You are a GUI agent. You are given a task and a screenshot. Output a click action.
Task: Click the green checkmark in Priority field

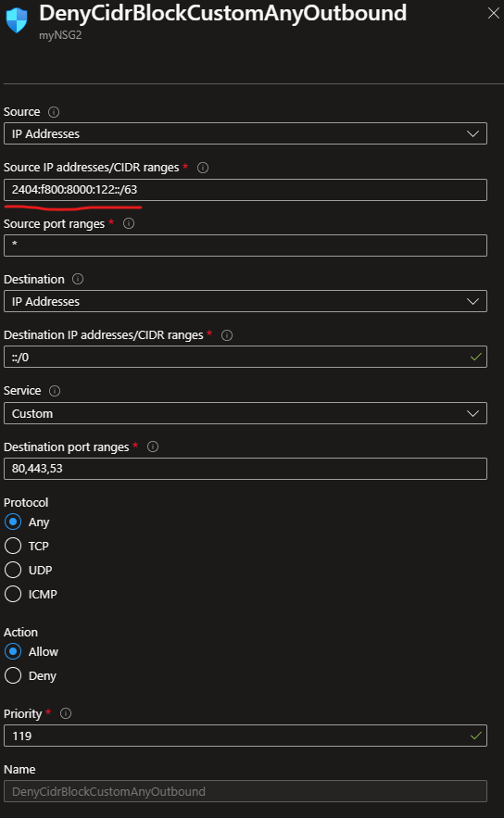coord(476,736)
